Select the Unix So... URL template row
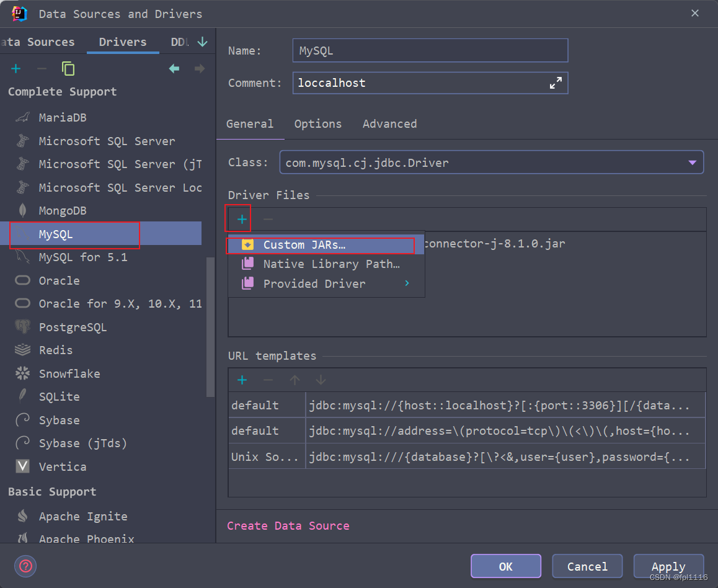The image size is (718, 588). [467, 456]
